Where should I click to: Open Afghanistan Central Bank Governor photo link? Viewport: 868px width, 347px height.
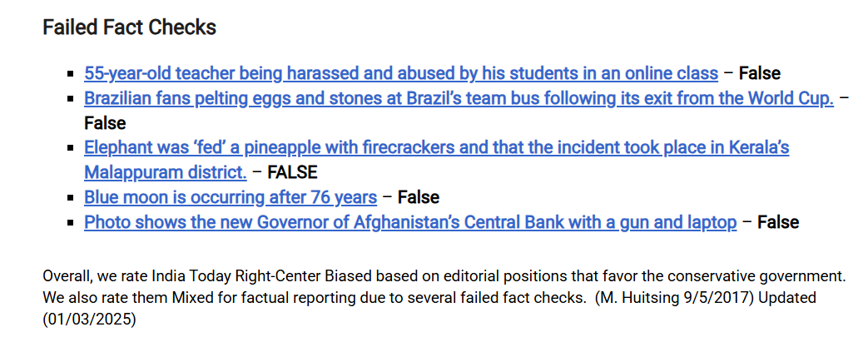click(410, 222)
